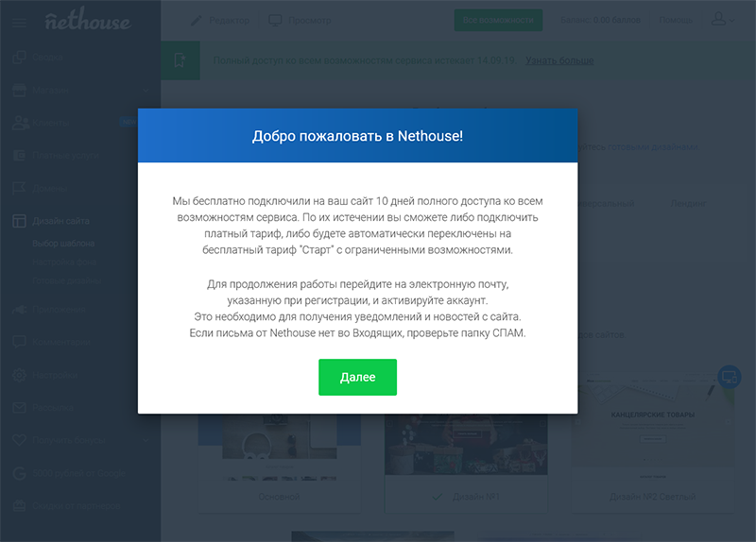The height and width of the screenshot is (542, 756).
Task: Switch to Просмотр mode
Action: 310,20
